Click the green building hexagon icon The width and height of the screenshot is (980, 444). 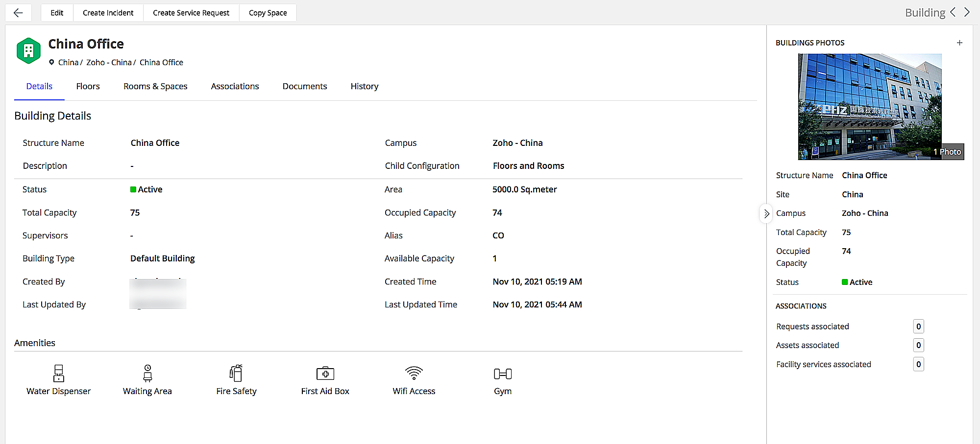pos(28,50)
